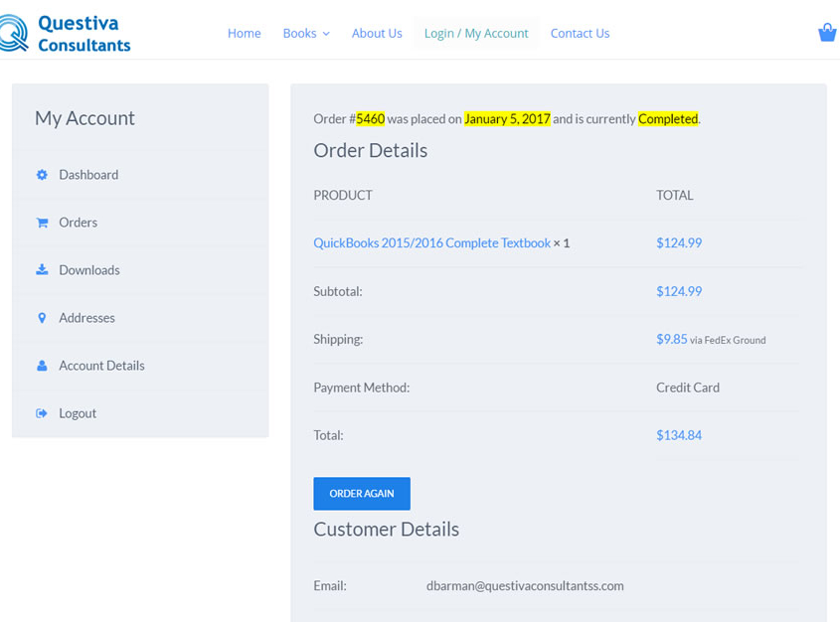Click the highlighted order number 5460
The image size is (840, 622).
[x=370, y=119]
